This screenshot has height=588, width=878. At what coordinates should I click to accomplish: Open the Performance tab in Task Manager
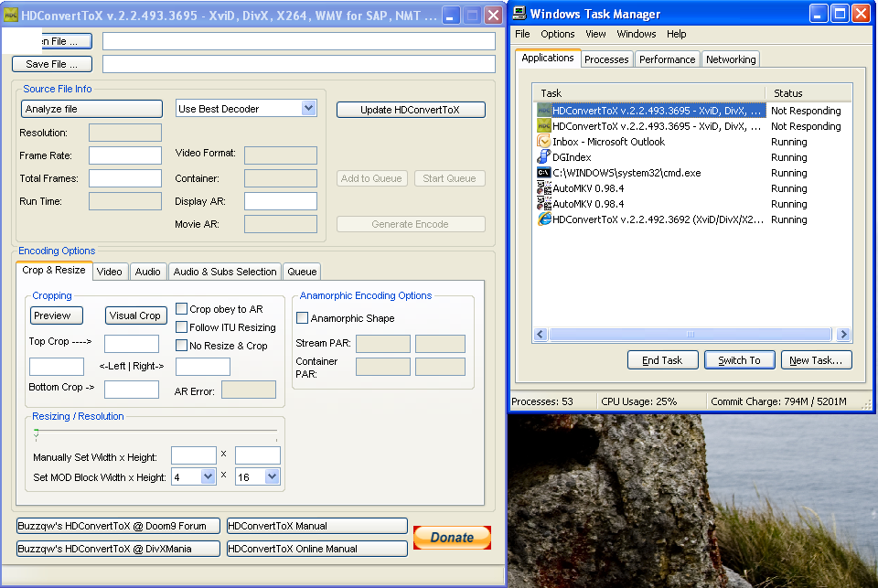tap(667, 59)
